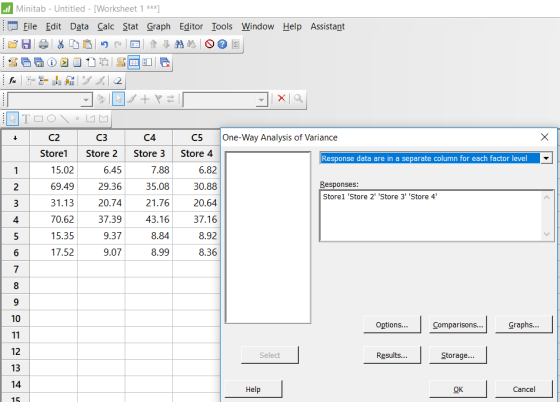Show Info with the circled i icon
The image size is (560, 402).
pos(52,62)
